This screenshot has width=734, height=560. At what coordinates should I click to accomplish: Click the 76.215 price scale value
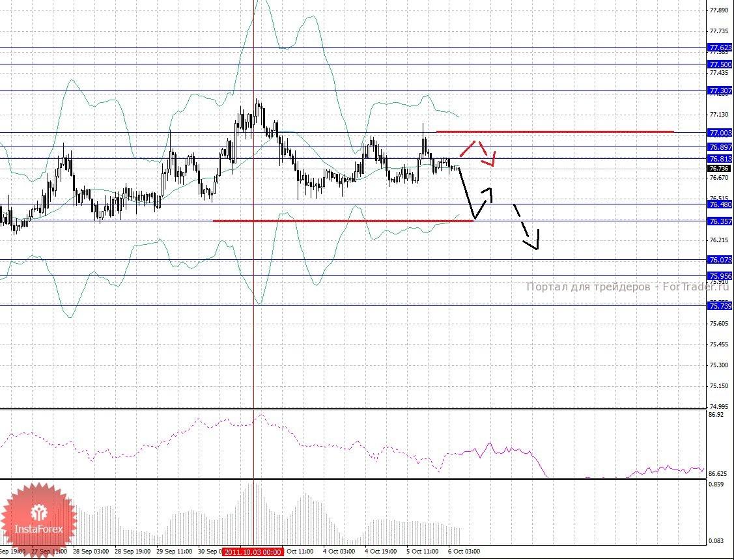[719, 240]
